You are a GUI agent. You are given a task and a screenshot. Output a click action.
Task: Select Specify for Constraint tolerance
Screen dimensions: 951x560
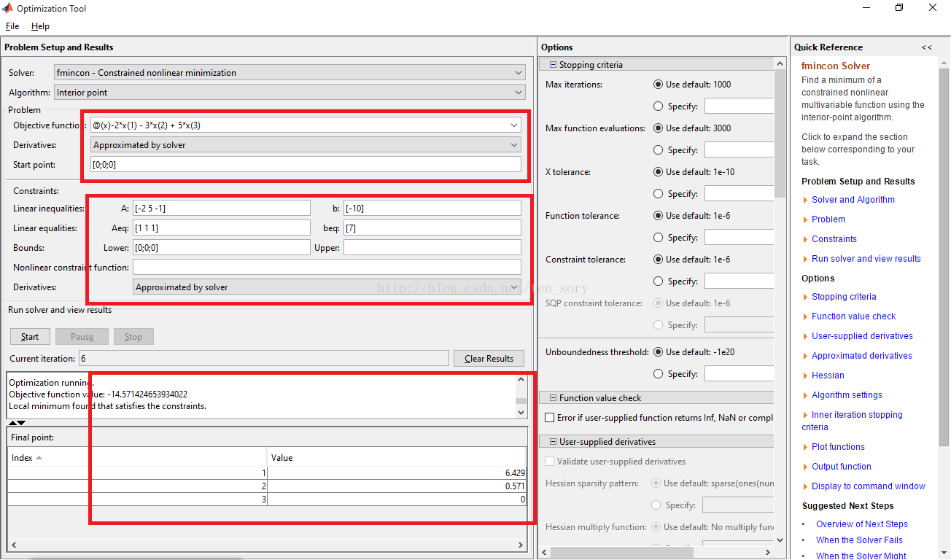tap(659, 281)
